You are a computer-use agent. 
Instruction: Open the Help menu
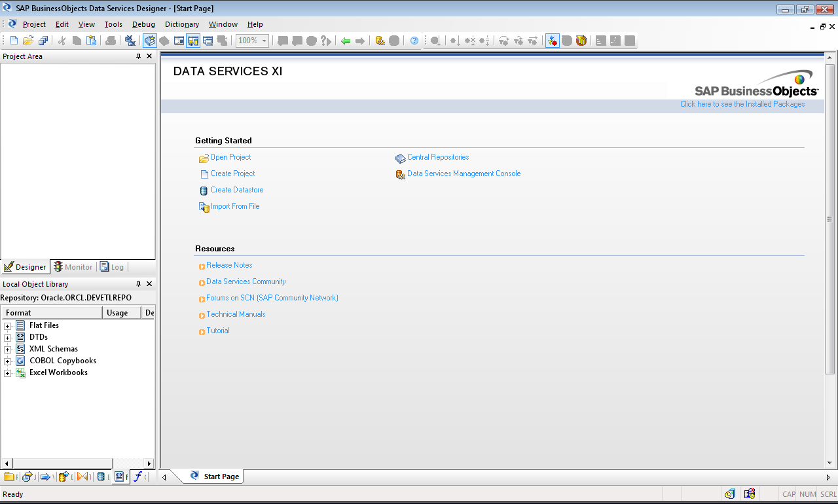(x=255, y=24)
